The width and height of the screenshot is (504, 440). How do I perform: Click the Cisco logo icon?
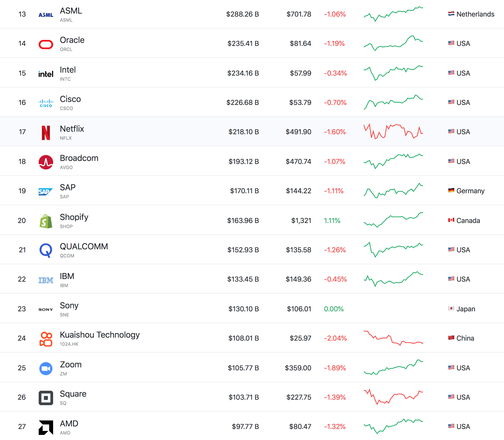point(46,103)
